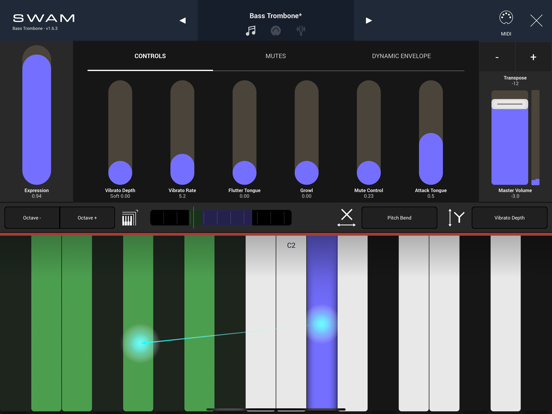Click the Expression 0.94 value
The width and height of the screenshot is (552, 414).
tap(37, 196)
